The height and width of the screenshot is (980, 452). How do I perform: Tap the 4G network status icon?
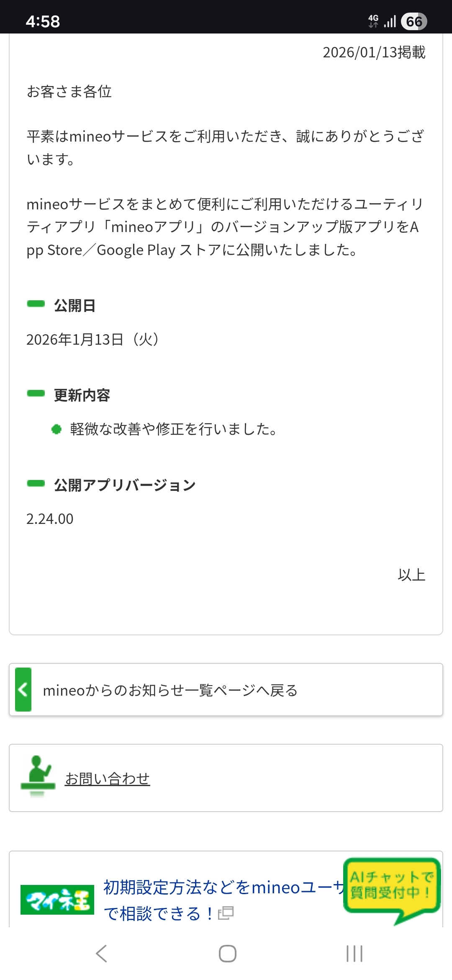click(x=373, y=21)
